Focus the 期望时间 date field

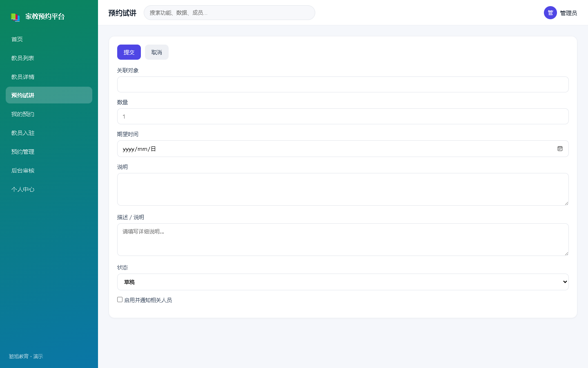(x=343, y=149)
